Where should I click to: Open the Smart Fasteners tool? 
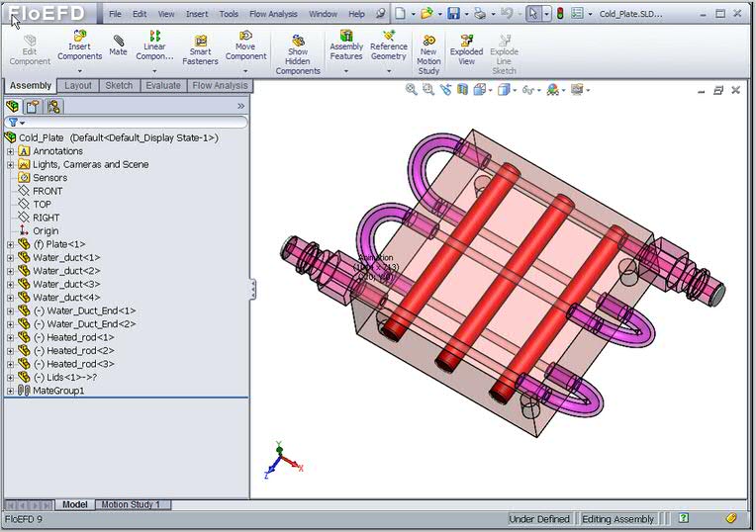coord(200,49)
